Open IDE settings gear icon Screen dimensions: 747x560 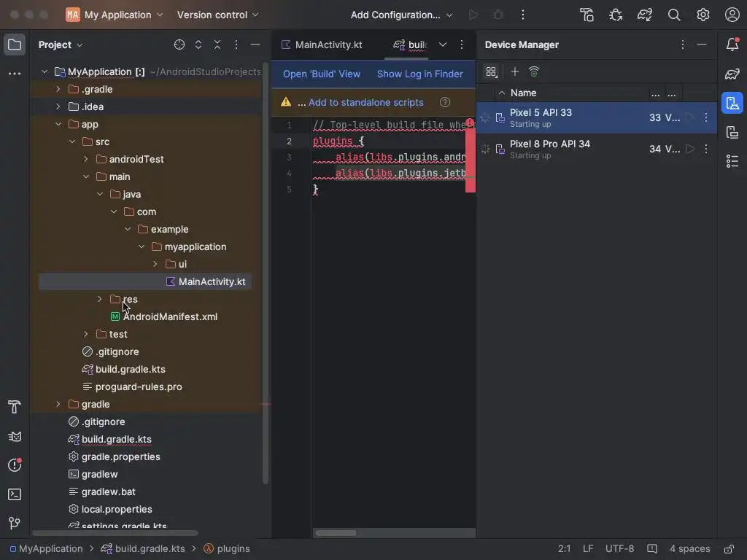[703, 15]
